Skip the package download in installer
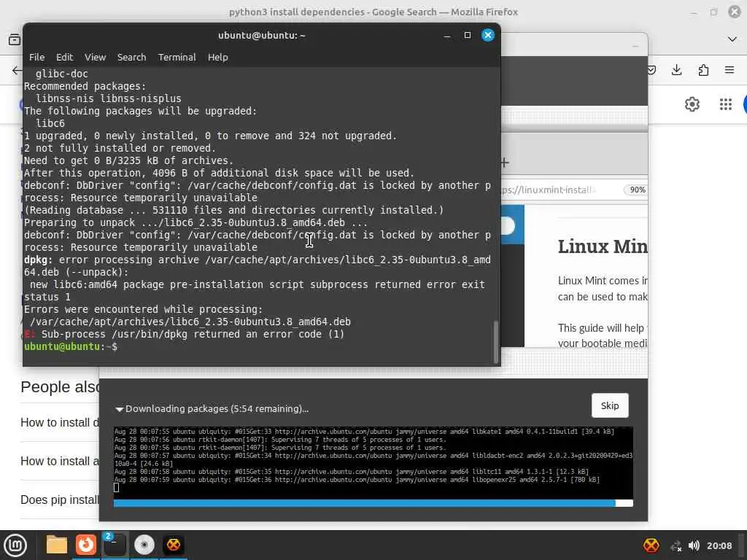This screenshot has height=560, width=747. point(610,405)
